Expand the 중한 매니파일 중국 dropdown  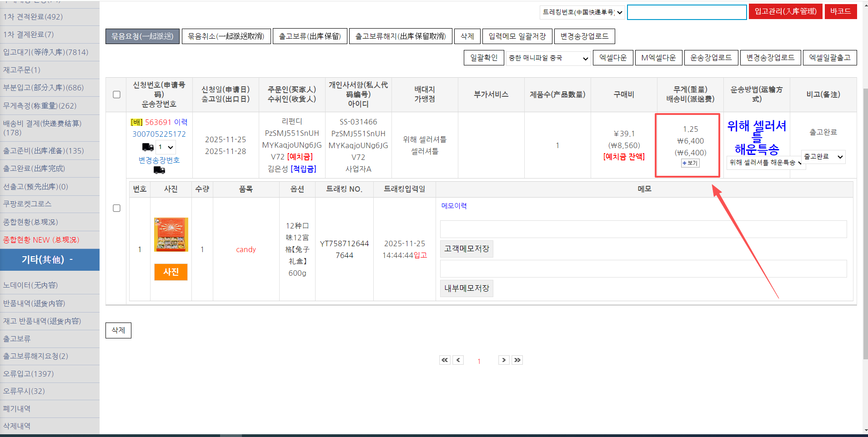tap(549, 58)
